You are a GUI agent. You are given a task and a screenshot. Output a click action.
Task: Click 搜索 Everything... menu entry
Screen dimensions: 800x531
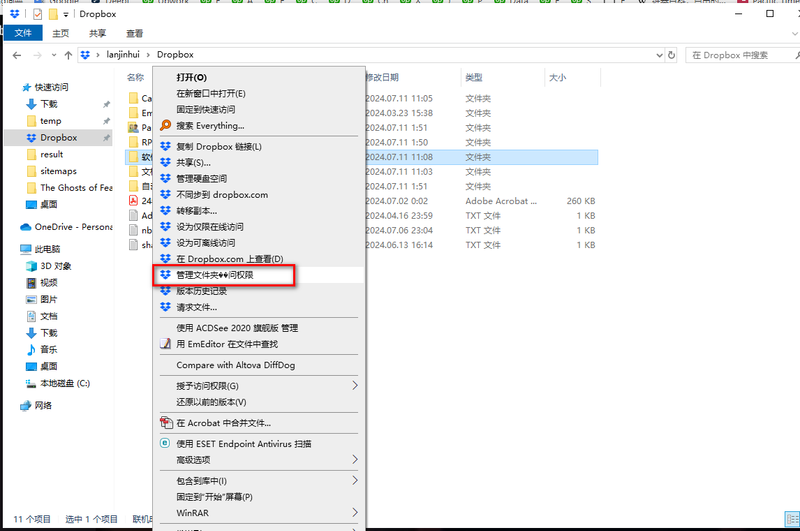(258, 126)
